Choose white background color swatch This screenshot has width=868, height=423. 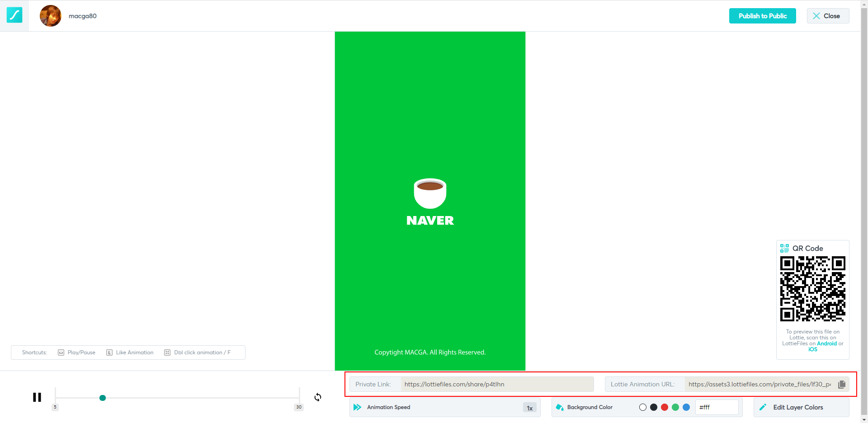[643, 407]
